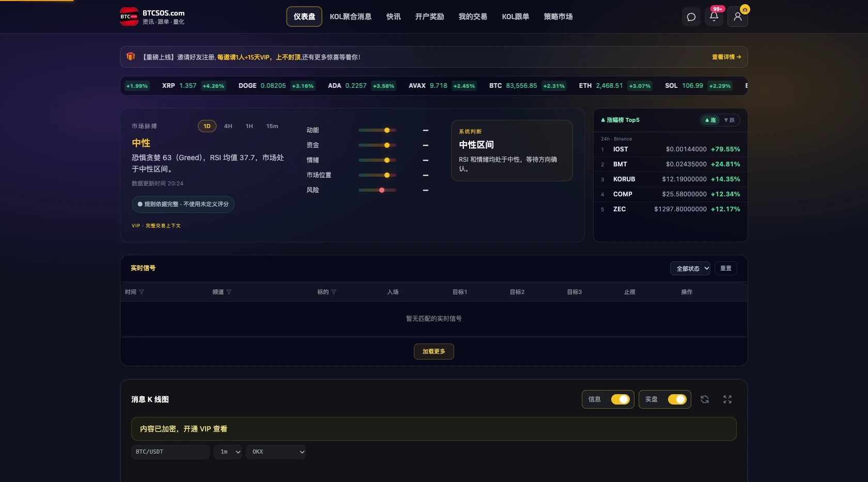
Task: Select IOST row in Top5
Action: tap(671, 149)
